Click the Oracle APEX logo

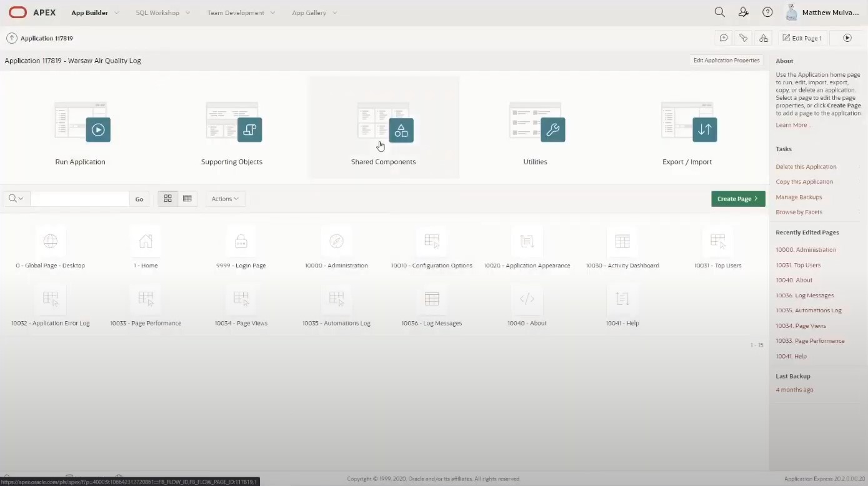click(x=32, y=12)
